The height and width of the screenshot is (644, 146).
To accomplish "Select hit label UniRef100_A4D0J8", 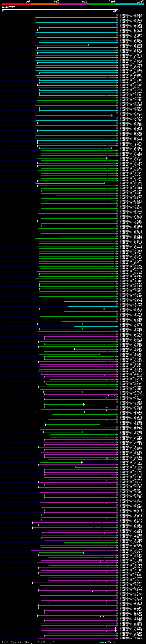I will click(x=131, y=326).
